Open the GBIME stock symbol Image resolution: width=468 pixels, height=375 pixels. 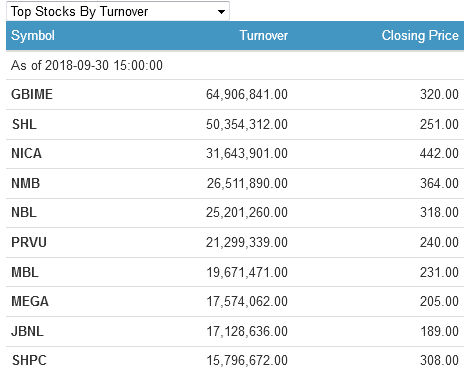coord(32,94)
